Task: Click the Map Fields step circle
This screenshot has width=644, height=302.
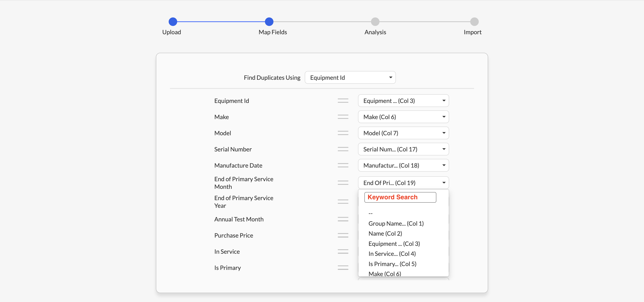Action: pos(269,22)
